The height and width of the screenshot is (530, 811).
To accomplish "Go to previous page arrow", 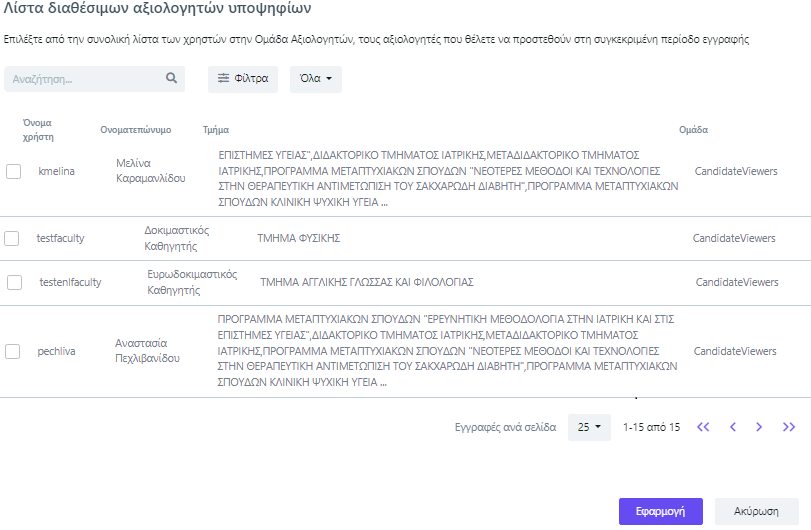I will [x=733, y=427].
